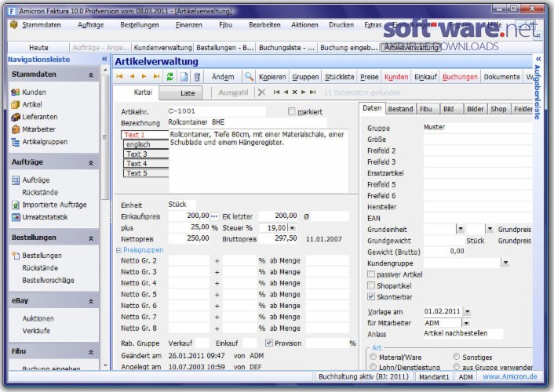Collapse Stammdaten sidebar section
The width and height of the screenshot is (554, 392).
click(x=91, y=74)
